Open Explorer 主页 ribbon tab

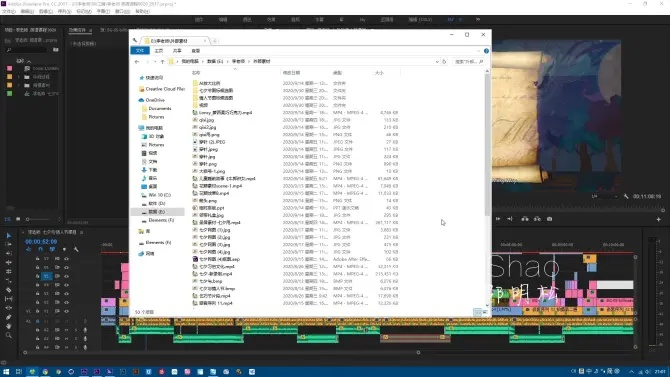tap(159, 51)
